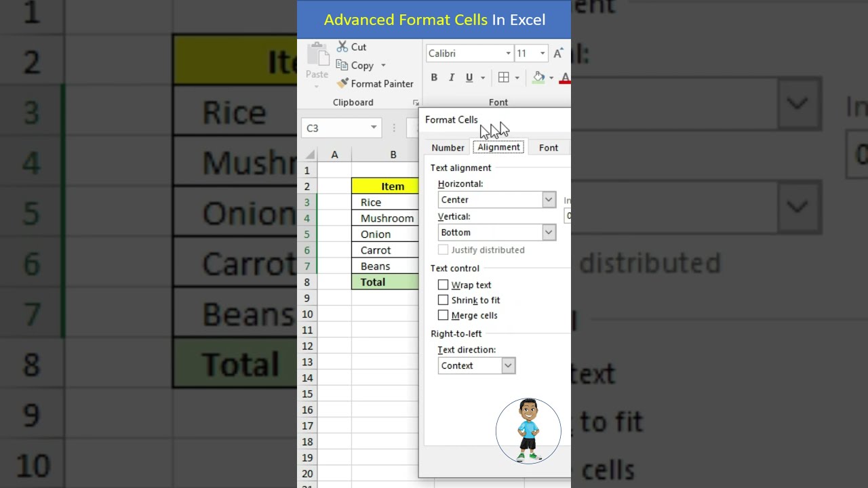Open the Copy options arrow
Image resolution: width=868 pixels, height=488 pixels.
(x=383, y=66)
